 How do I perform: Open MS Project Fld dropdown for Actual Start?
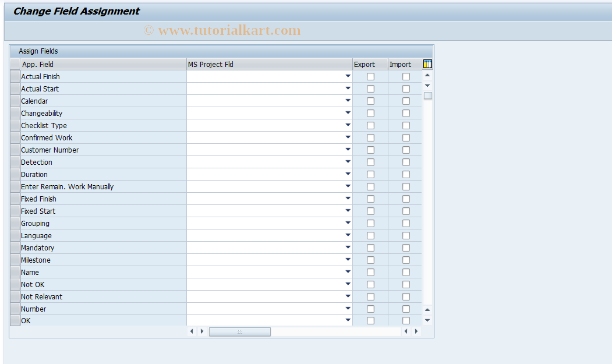348,89
